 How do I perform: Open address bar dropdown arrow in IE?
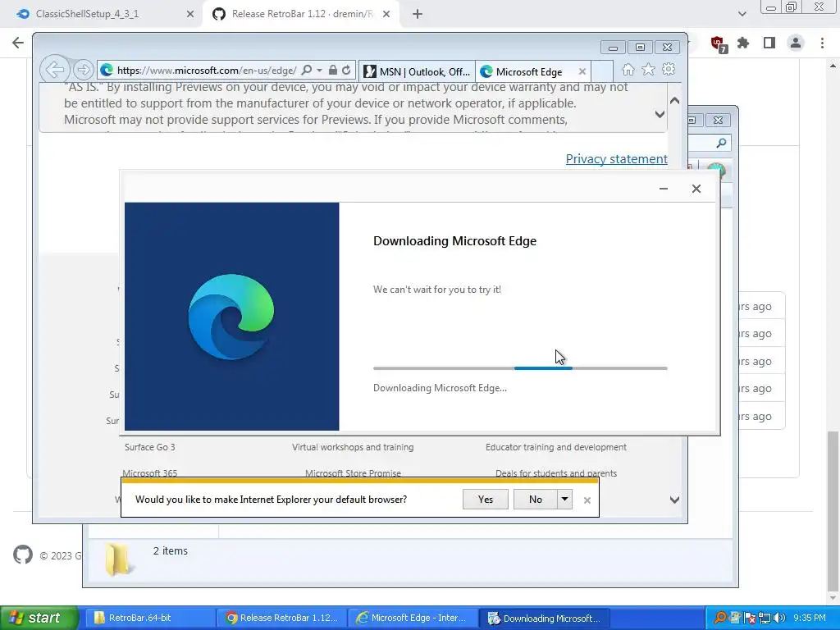319,71
